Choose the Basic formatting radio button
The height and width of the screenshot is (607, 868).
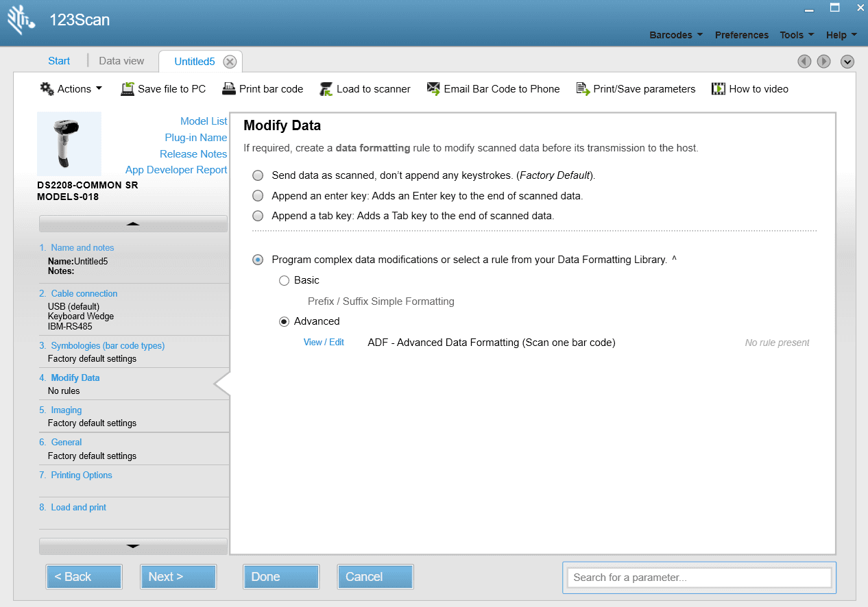pos(284,280)
